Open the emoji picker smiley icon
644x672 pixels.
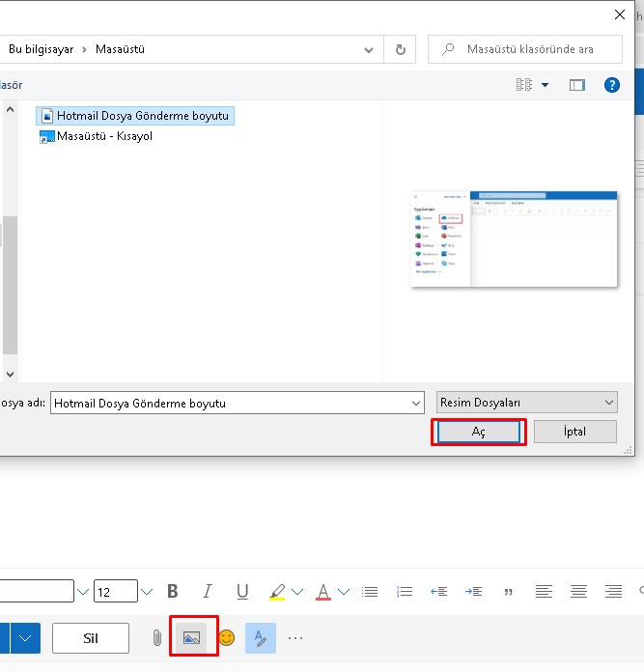(x=227, y=637)
